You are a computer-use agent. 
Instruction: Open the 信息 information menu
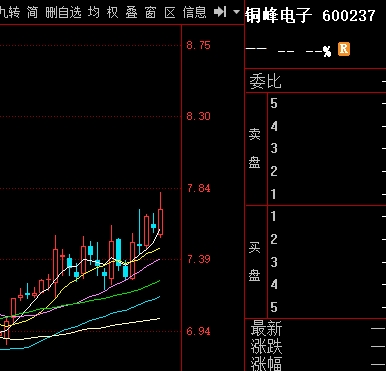(194, 13)
